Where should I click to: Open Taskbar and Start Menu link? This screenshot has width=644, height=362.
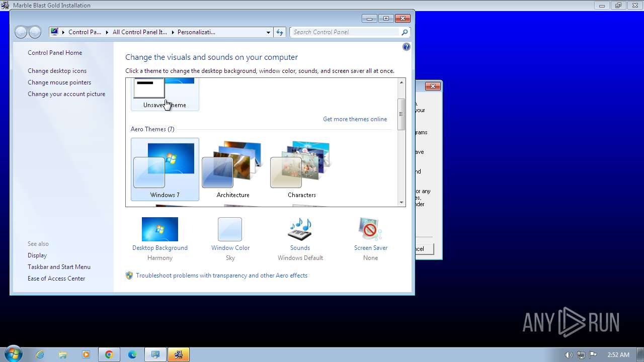(59, 267)
